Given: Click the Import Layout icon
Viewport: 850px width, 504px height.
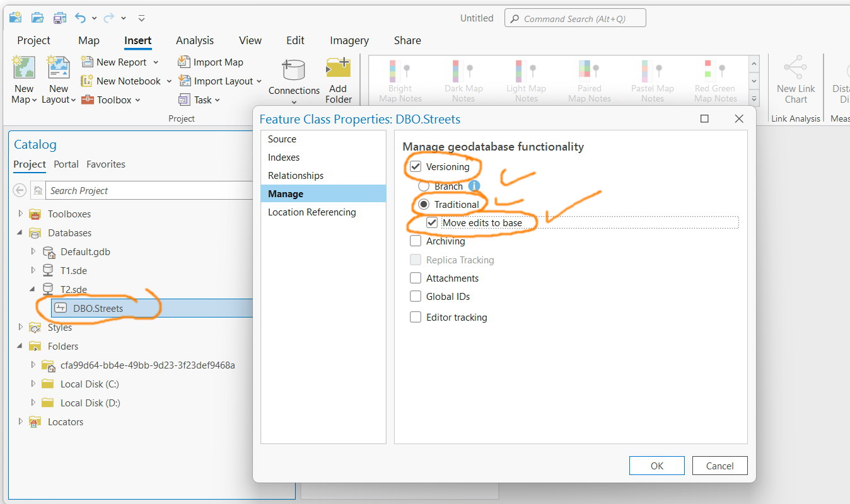Looking at the screenshot, I should click(184, 81).
